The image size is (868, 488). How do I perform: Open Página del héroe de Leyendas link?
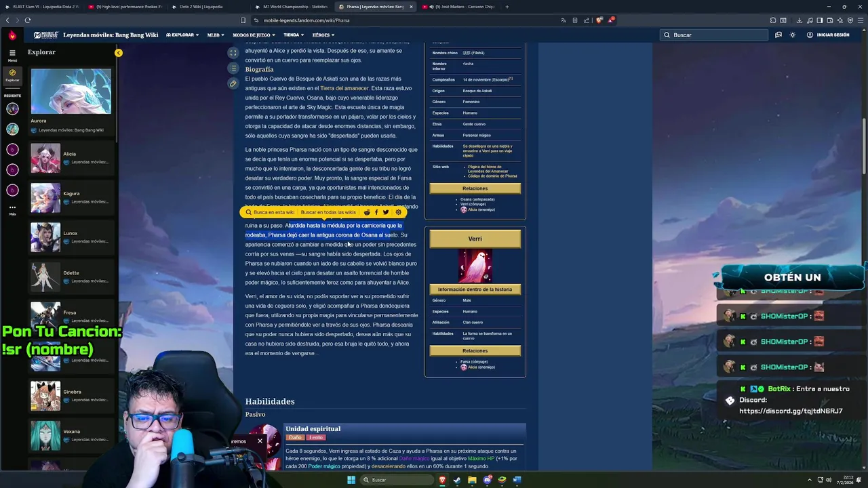(x=487, y=169)
